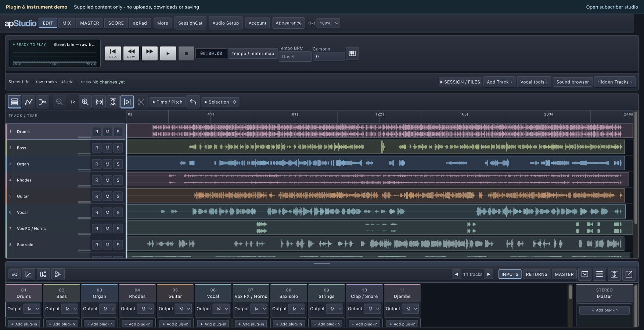Open the piano keyboard icon
644x330 pixels.
[x=352, y=53]
